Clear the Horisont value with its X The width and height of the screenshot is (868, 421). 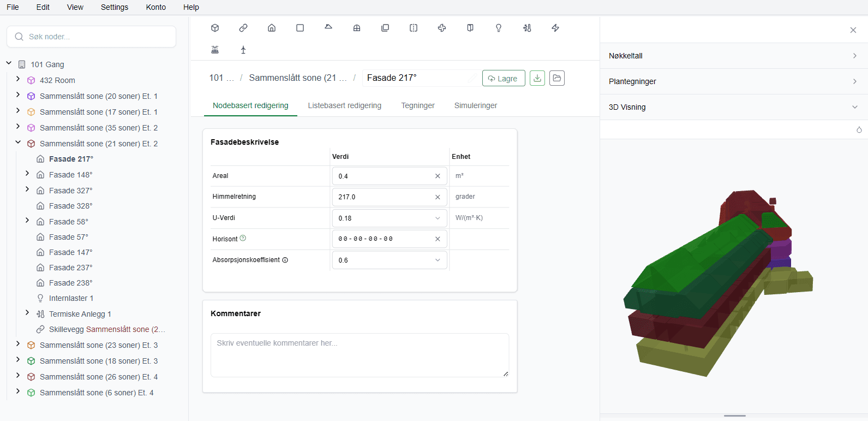[x=438, y=239]
